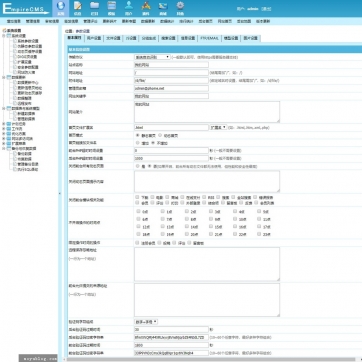
Task: Click the page icon for 扩展变量 tree item
Action: [15, 62]
